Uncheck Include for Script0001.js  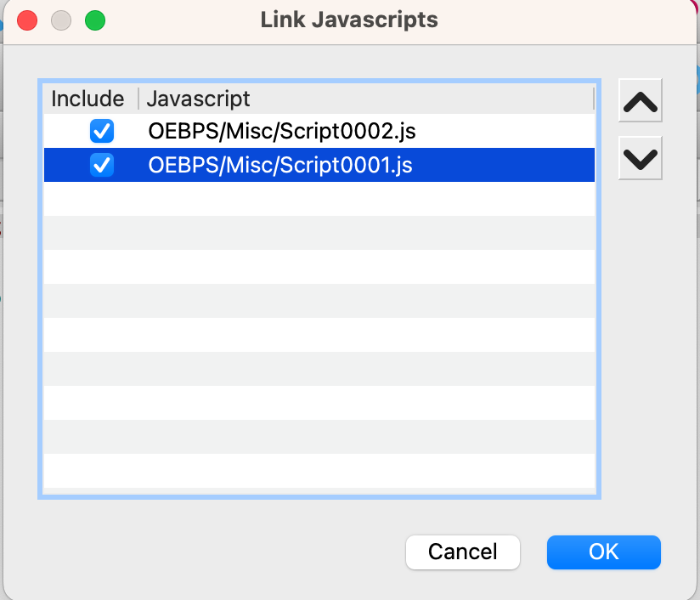102,166
